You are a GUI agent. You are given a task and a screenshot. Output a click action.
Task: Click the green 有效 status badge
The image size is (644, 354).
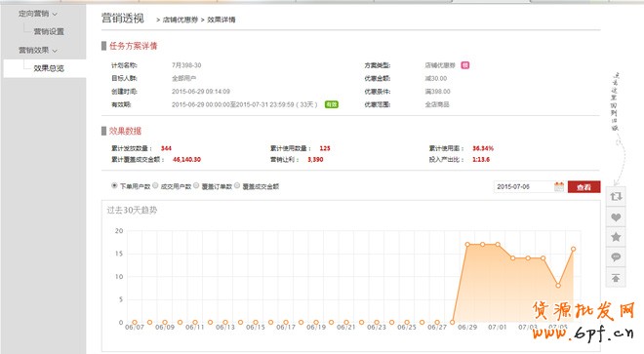click(x=332, y=104)
